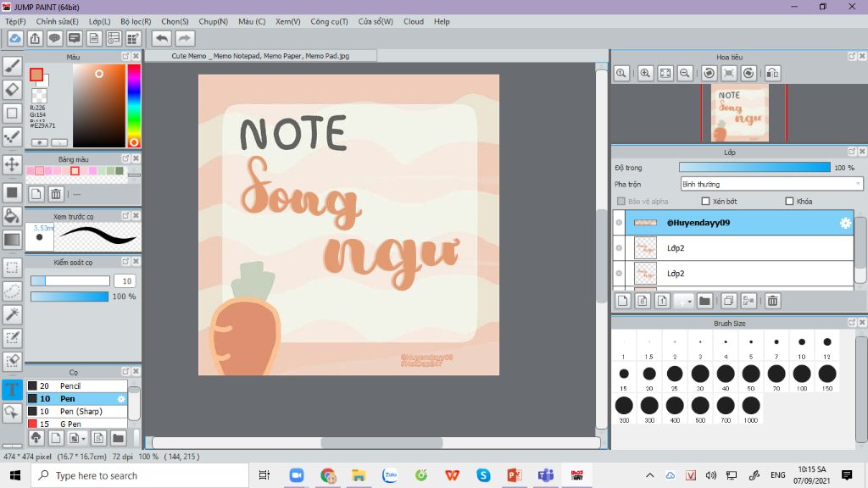
Task: Open PowerPoint from the taskbar
Action: (x=515, y=475)
